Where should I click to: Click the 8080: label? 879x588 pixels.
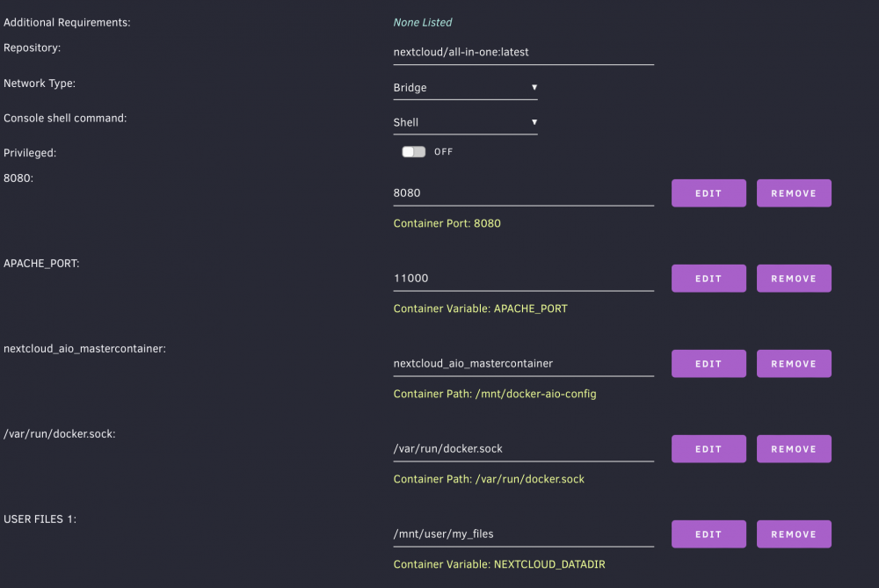tap(18, 178)
